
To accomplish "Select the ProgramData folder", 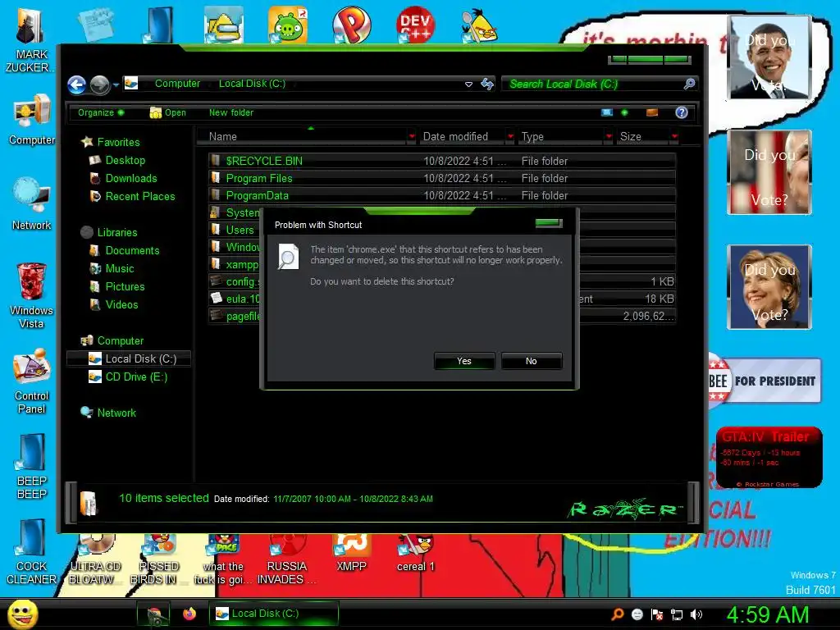I will [x=442, y=195].
